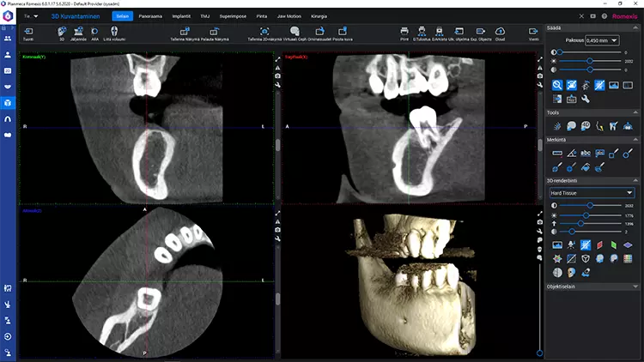Open the Tie.. dropdown menu
The image size is (644, 362).
(x=31, y=16)
